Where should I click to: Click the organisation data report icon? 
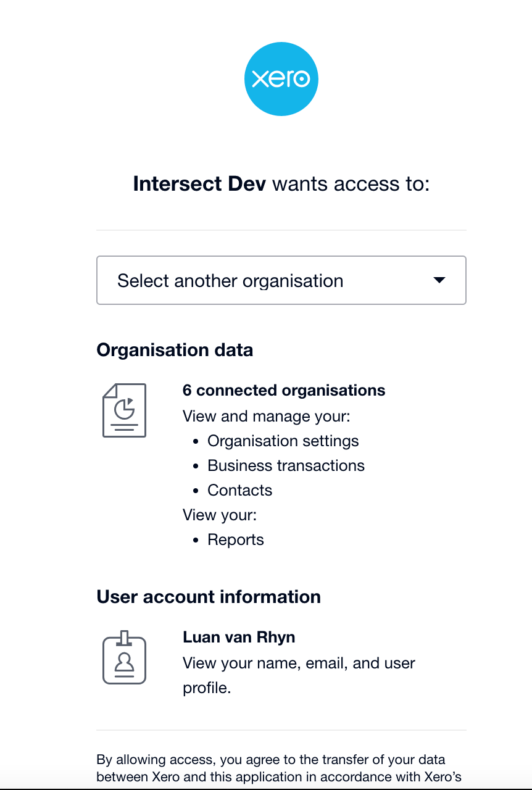[124, 410]
